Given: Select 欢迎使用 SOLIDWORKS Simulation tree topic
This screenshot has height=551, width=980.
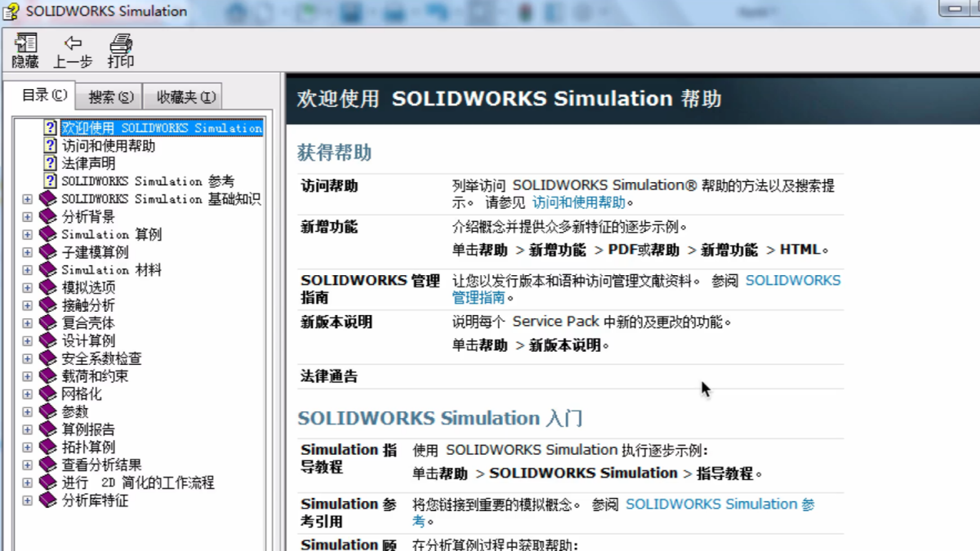Looking at the screenshot, I should [x=162, y=128].
